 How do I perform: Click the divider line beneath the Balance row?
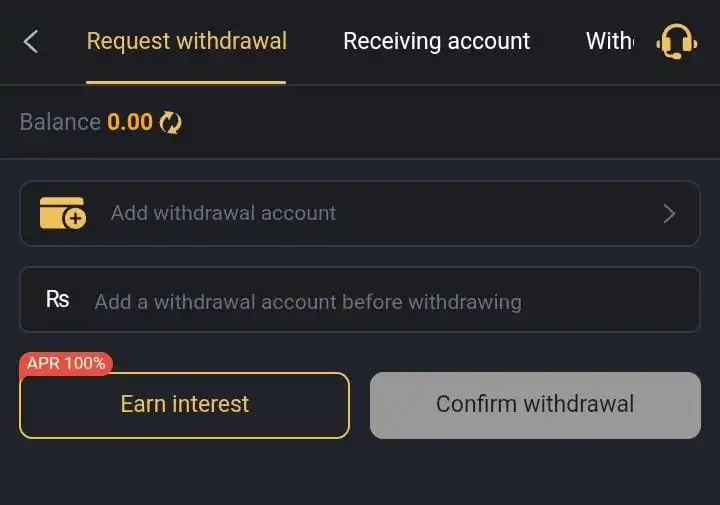360,159
